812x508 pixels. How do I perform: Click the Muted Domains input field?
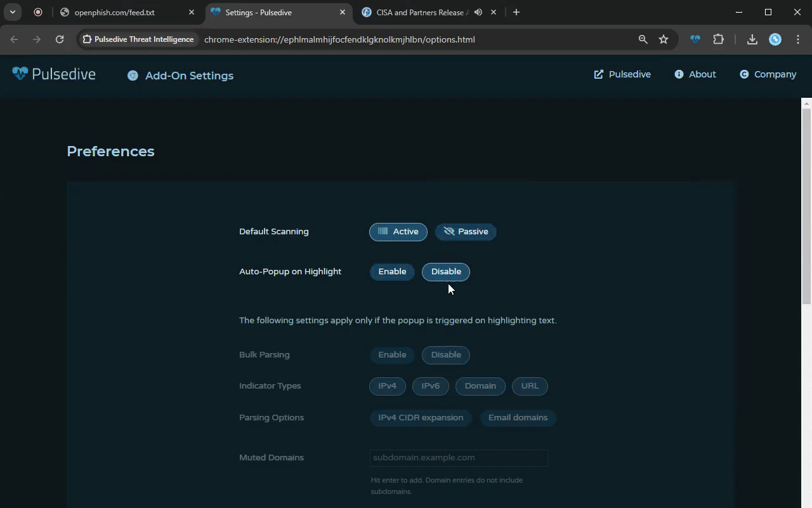tap(459, 458)
